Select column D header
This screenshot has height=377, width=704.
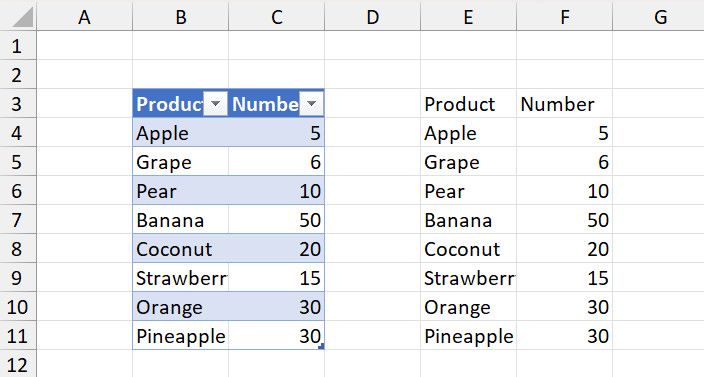coord(373,17)
